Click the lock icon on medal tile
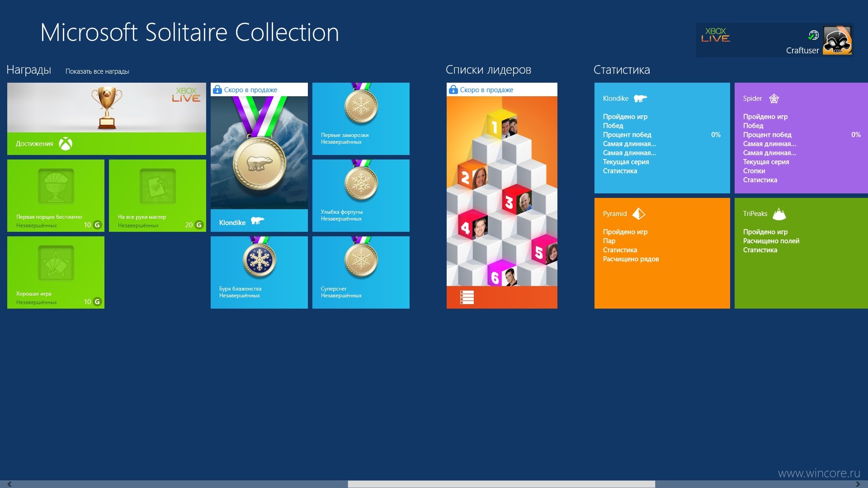The height and width of the screenshot is (488, 868). pos(217,89)
